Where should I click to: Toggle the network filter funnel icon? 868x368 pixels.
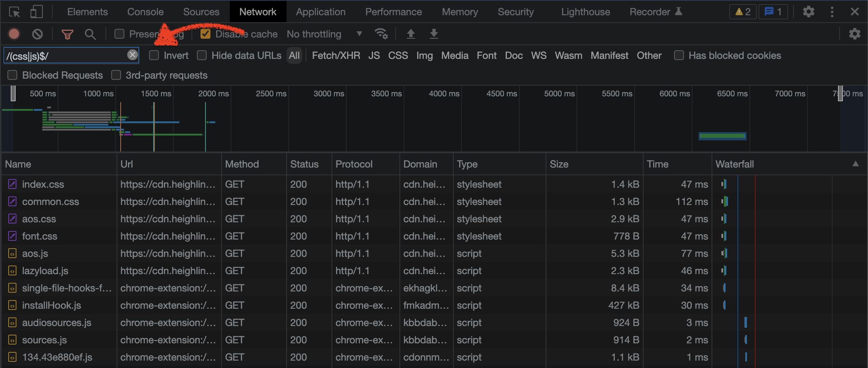point(67,34)
